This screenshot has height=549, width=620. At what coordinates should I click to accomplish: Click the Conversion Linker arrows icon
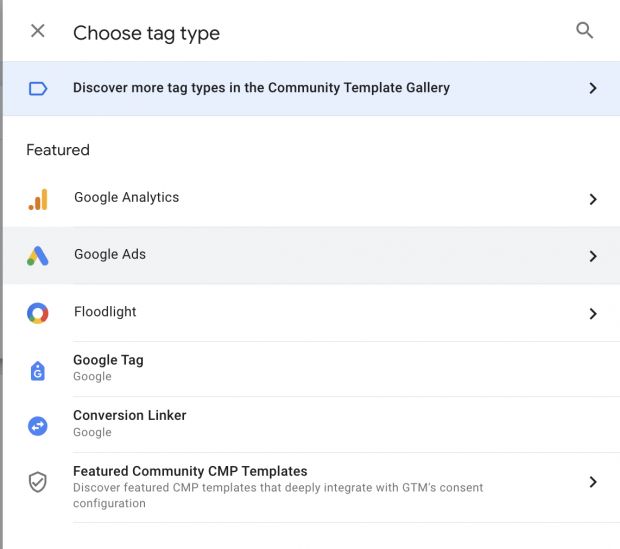[x=38, y=426]
